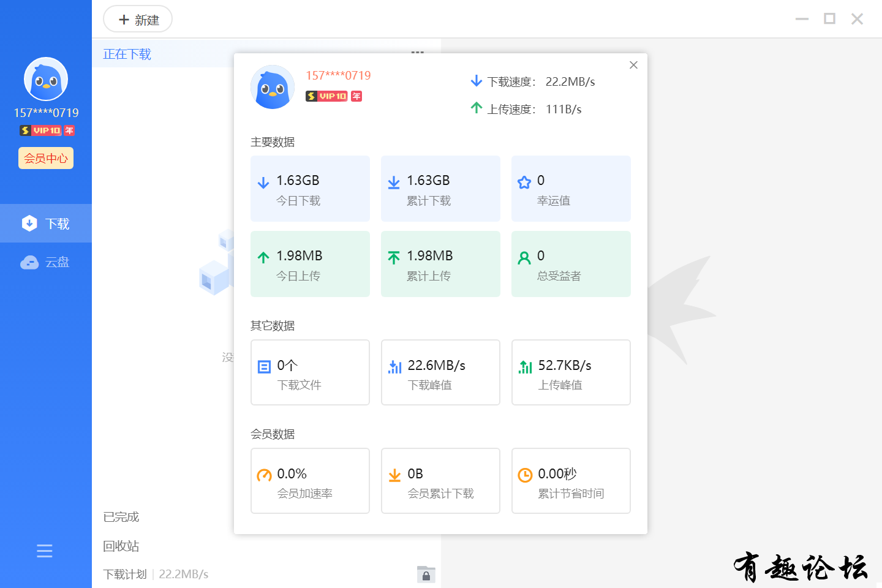Click the three-dots more options icon
This screenshot has height=588, width=882.
pos(417,52)
